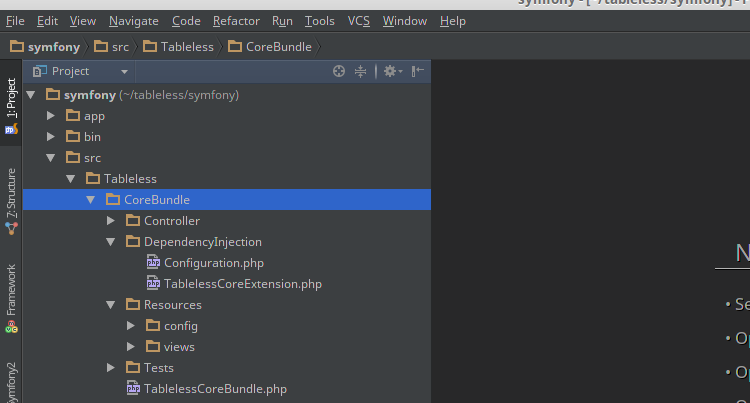
Task: Select the Configuration.php file name
Action: click(214, 263)
